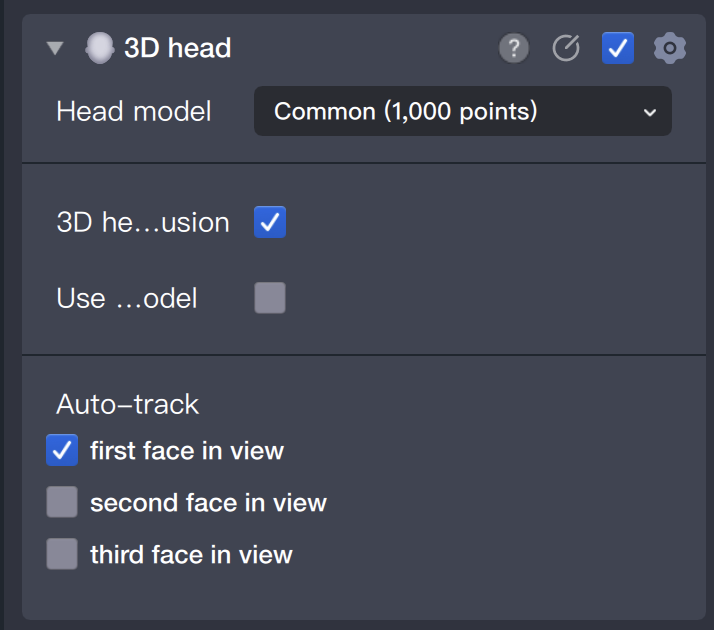Viewport: 714px width, 630px height.
Task: Click the Head model label
Action: (134, 111)
